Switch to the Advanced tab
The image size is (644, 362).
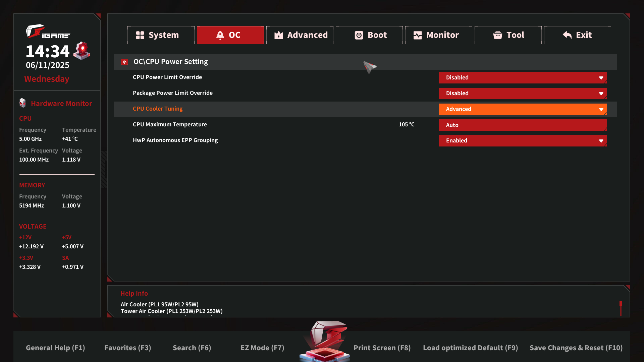coord(300,35)
